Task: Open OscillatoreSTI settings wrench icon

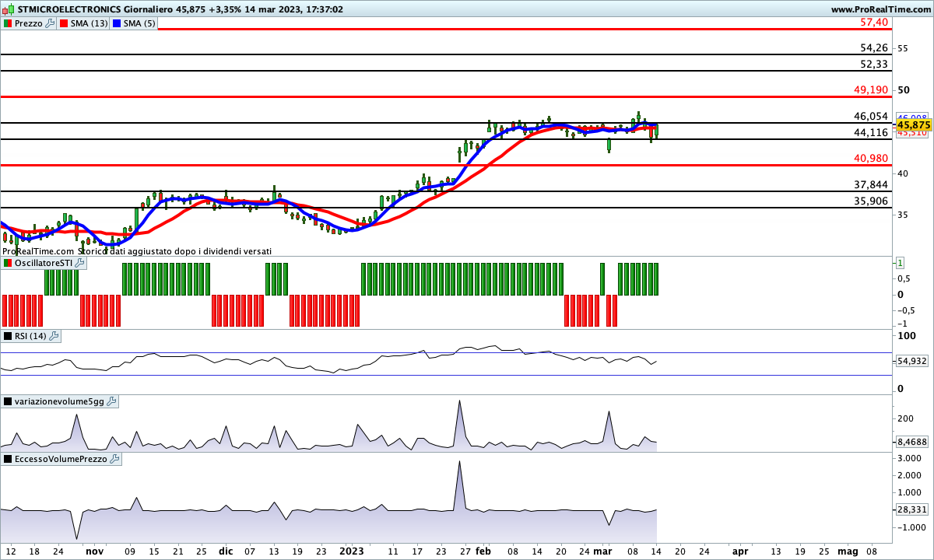Action: click(80, 264)
